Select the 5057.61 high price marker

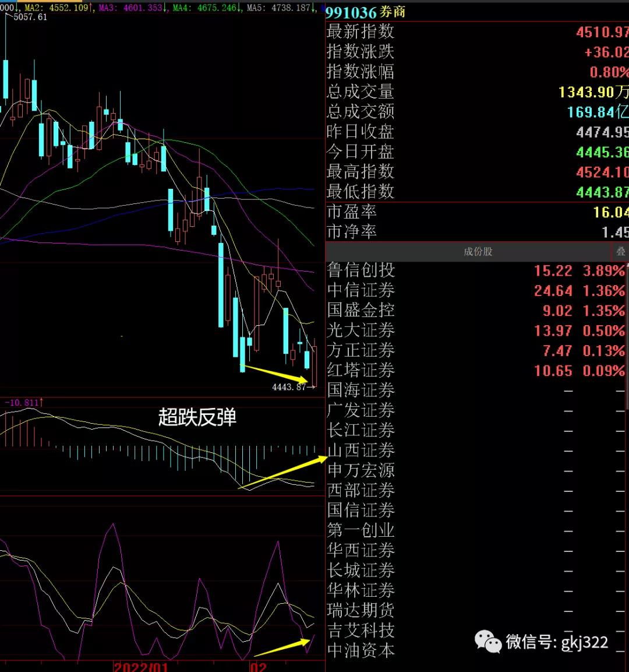29,17
